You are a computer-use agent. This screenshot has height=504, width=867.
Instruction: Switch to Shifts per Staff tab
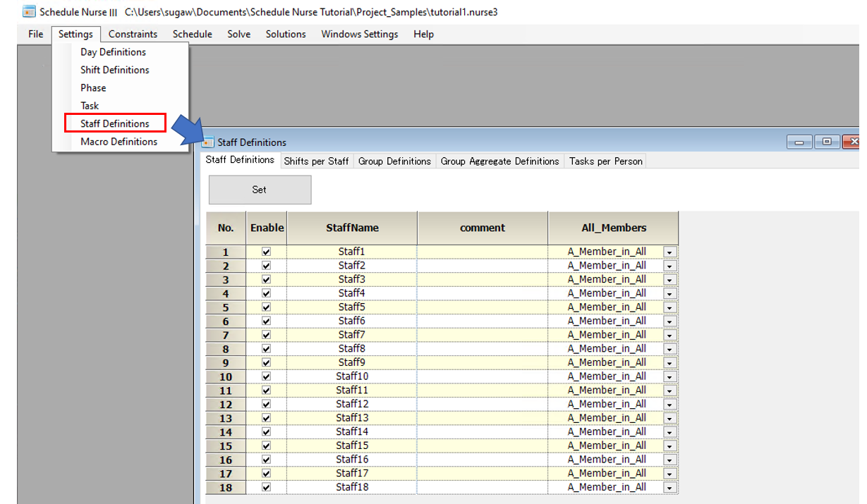316,161
